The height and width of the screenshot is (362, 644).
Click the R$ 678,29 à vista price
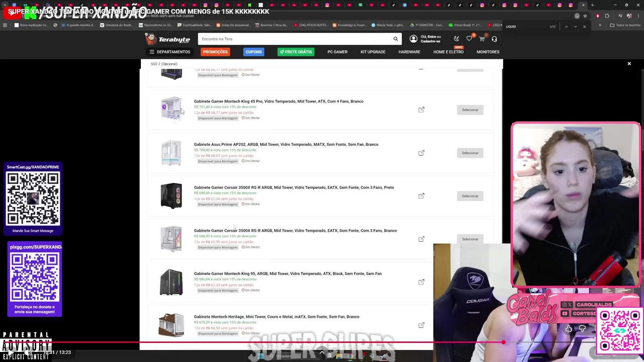(x=225, y=322)
